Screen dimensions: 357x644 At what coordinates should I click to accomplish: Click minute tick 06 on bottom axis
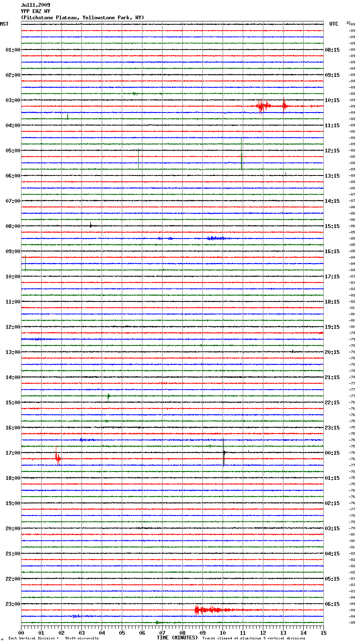[142, 633]
